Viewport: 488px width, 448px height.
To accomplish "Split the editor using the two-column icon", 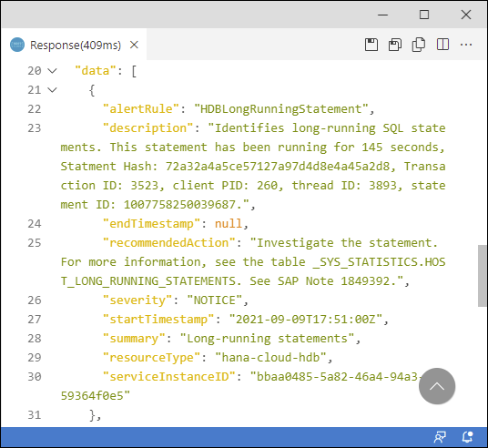I will tap(442, 45).
